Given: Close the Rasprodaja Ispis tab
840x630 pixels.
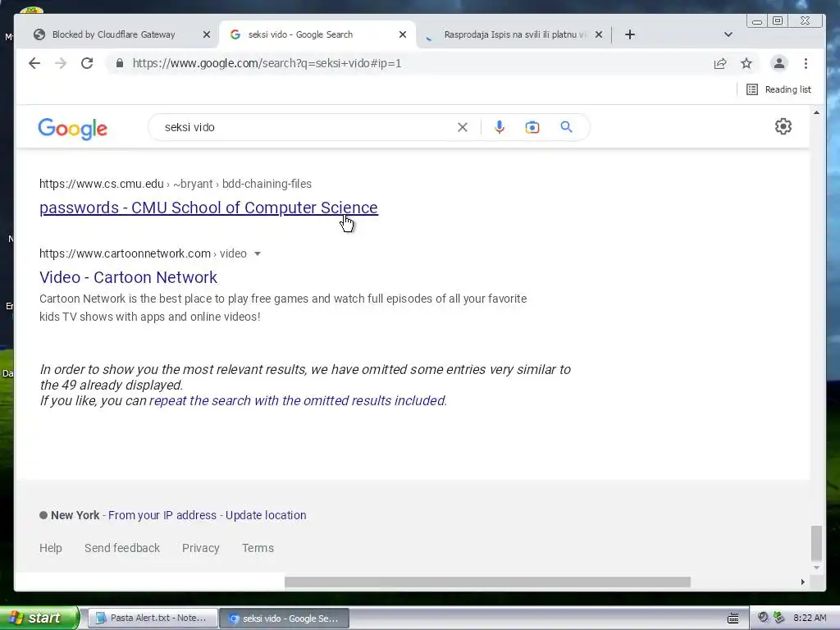Looking at the screenshot, I should pos(599,34).
